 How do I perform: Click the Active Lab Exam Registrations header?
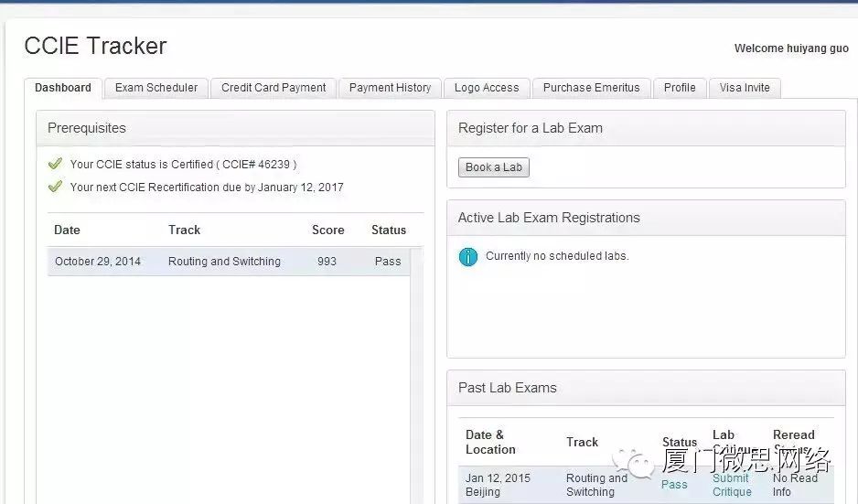(646, 218)
